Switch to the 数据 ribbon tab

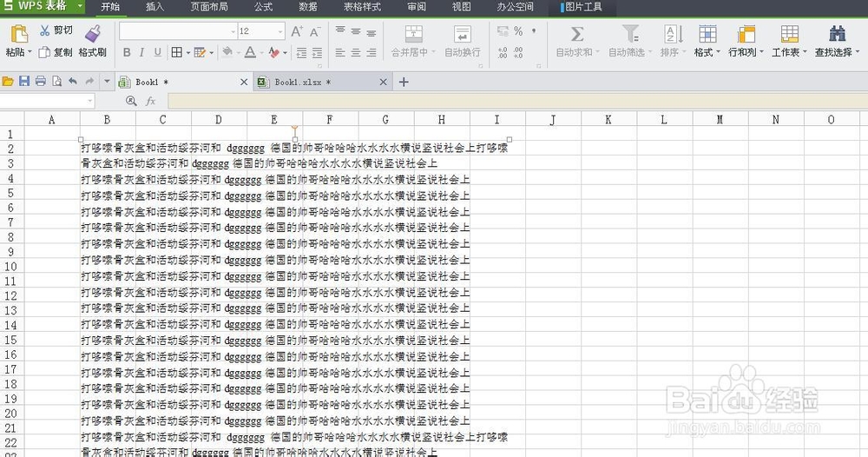[x=308, y=7]
